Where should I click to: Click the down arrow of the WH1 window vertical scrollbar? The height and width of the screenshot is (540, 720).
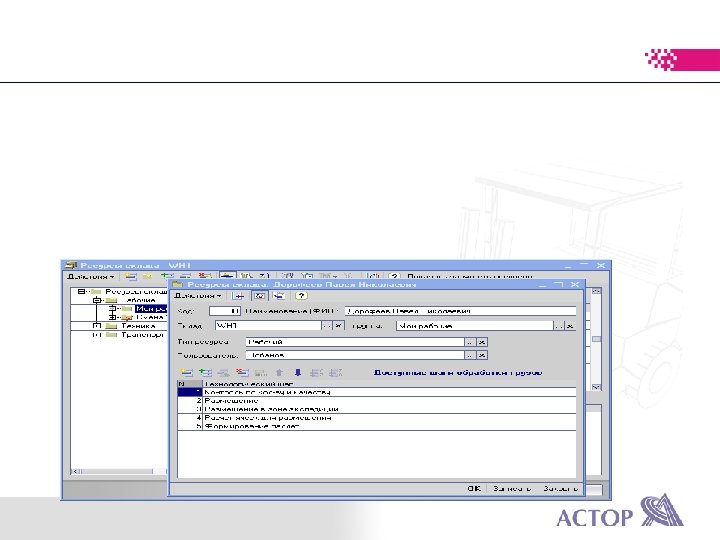[x=596, y=387]
